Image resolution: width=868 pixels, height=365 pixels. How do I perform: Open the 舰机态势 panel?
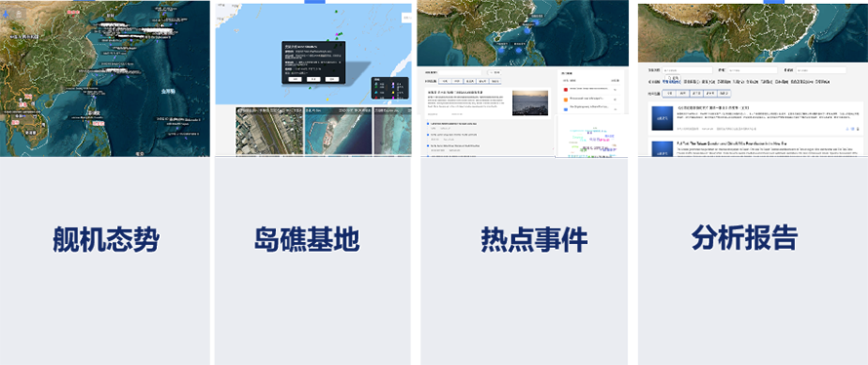coord(105,240)
